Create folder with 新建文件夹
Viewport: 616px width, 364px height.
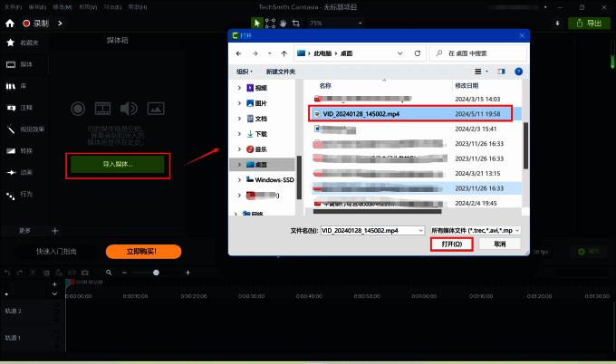click(281, 72)
